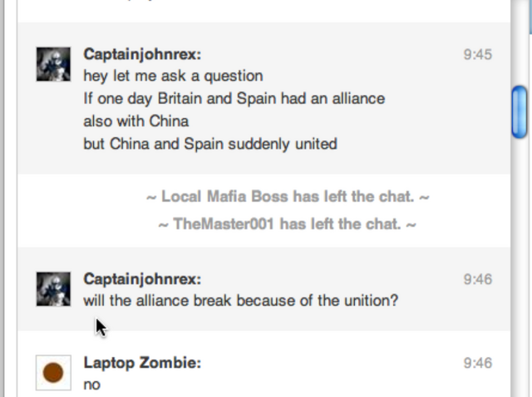Screen dimensions: 532x397
Task: Click the 9:45 timestamp
Action: coord(478,55)
